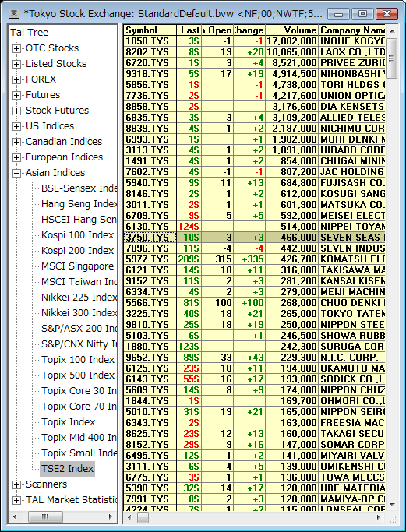This screenshot has height=532, width=406.
Task: Select S&P/ASX 200 Index item
Action: coord(79,329)
